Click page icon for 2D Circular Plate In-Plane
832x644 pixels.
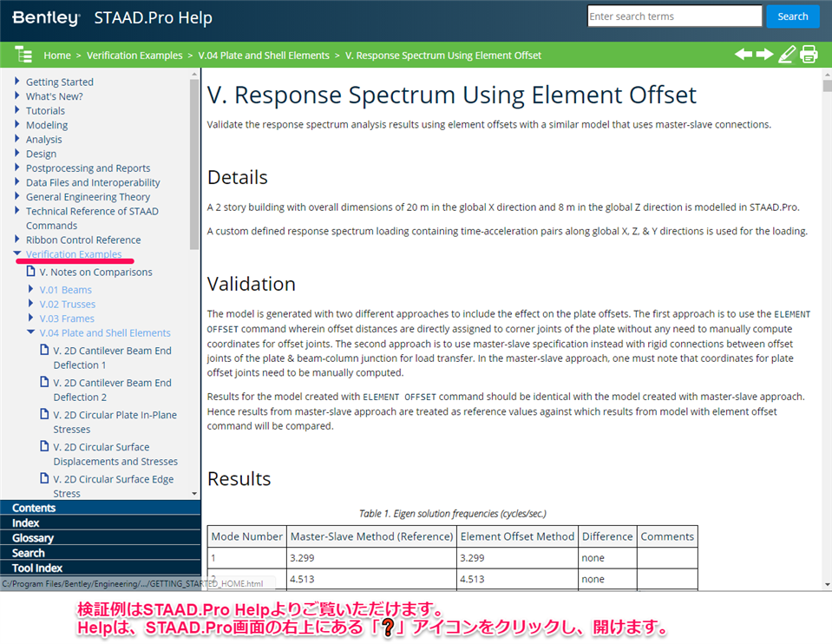tap(44, 414)
